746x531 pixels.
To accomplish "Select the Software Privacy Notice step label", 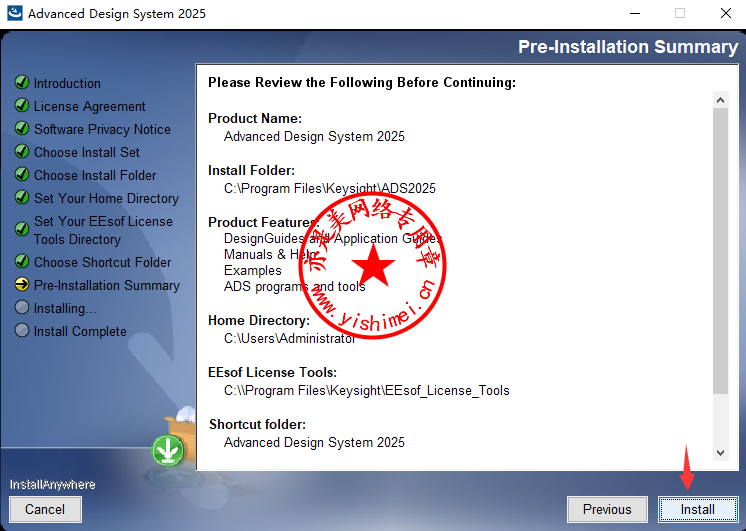I will [102, 129].
